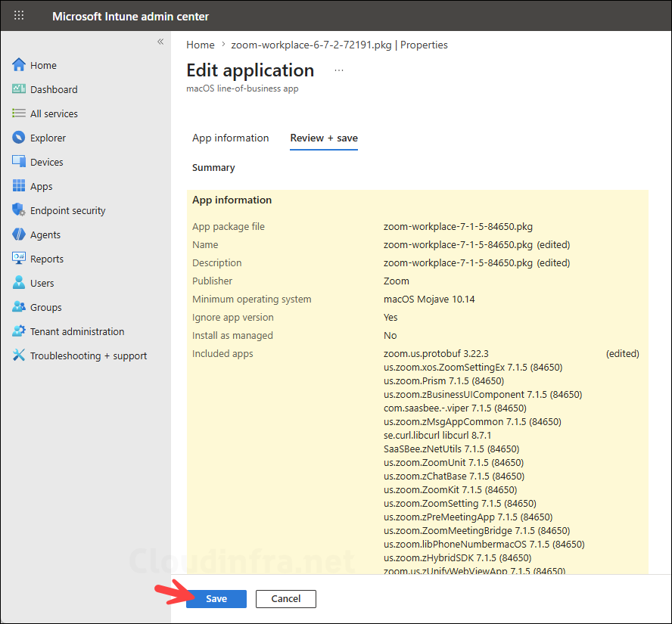Screen dimensions: 672x624
Task: Click the zoom.us.protobuf 3.22.3 entry
Action: pyautogui.click(x=436, y=353)
